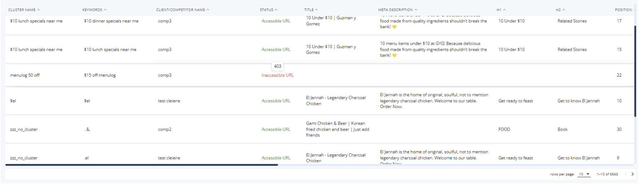Sort by Meta Description arrow icon
644x185 pixels.
tap(416, 10)
